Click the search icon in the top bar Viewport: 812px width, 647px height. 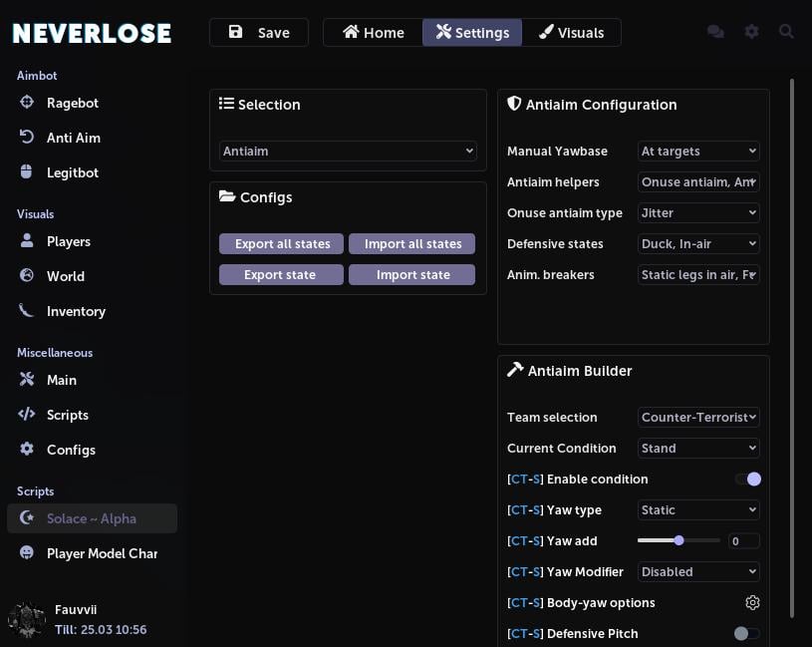pos(787,31)
